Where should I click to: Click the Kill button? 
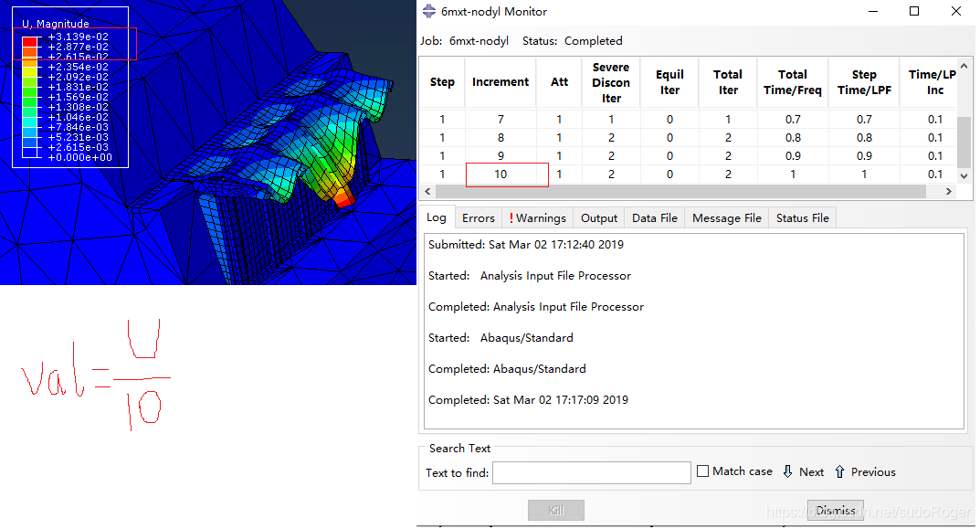(555, 511)
